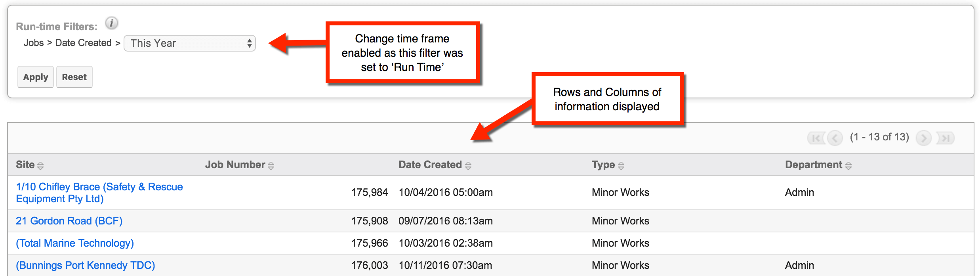The image size is (980, 276).
Task: Click the Job Number header label
Action: click(x=235, y=165)
